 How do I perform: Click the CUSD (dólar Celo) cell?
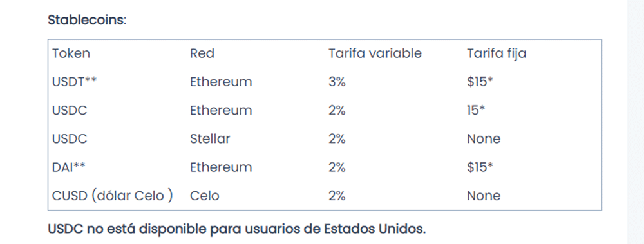tap(112, 196)
